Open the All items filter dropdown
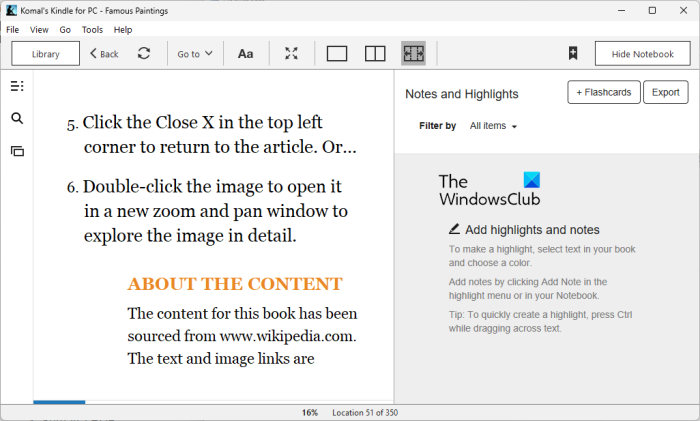Screen dimensions: 700x421 point(493,126)
